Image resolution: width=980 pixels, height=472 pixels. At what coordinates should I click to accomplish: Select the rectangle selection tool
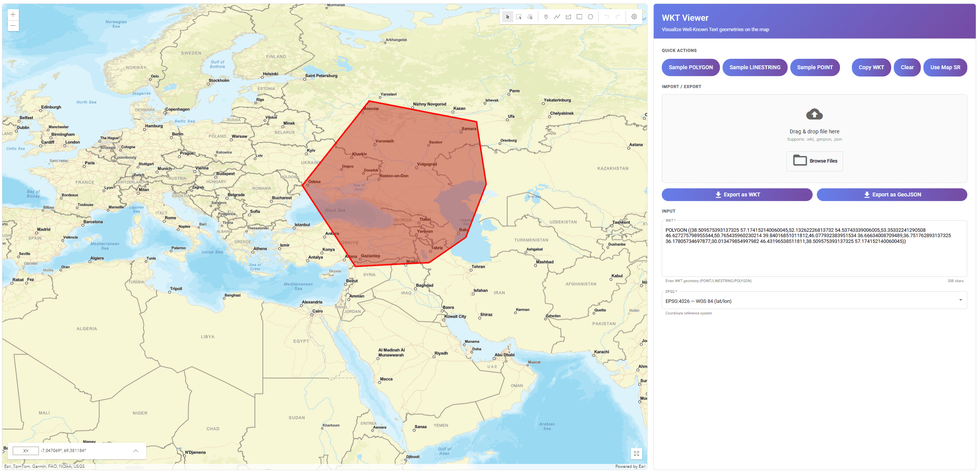(x=519, y=17)
